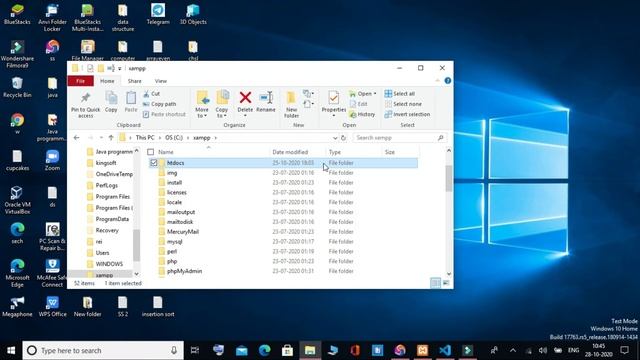Click Paste shortcut in ribbon
This screenshot has height=360, width=640.
pos(164,114)
